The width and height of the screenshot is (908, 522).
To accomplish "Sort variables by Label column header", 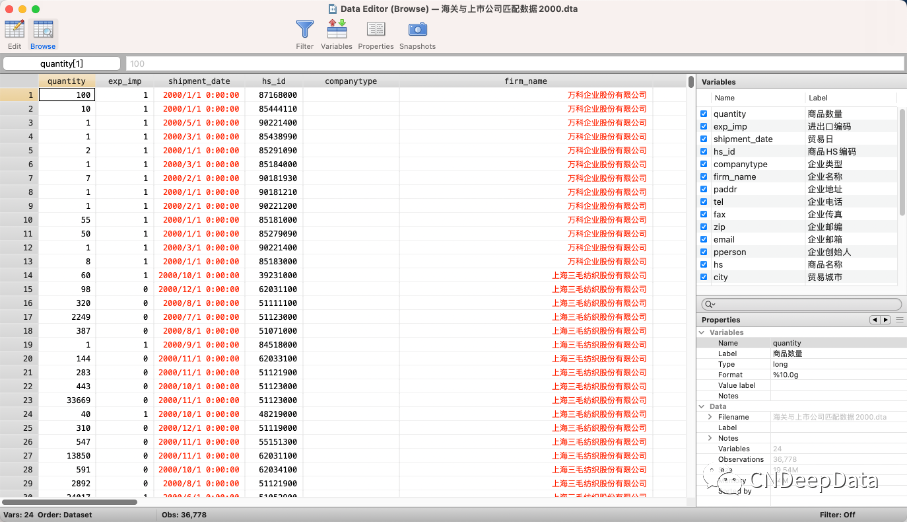I will point(818,98).
